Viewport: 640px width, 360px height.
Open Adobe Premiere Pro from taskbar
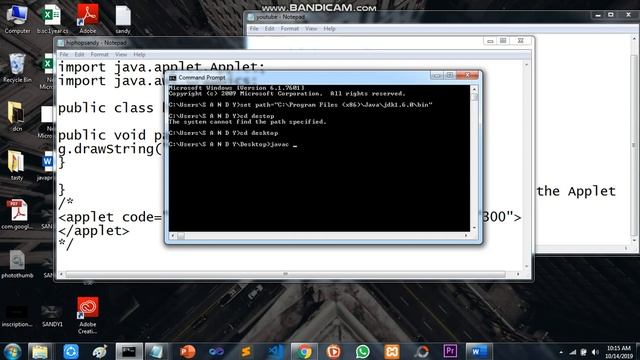coord(450,351)
